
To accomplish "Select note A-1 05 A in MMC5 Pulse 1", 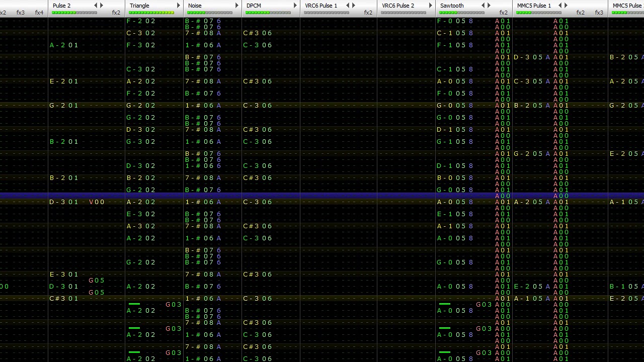I will [532, 299].
